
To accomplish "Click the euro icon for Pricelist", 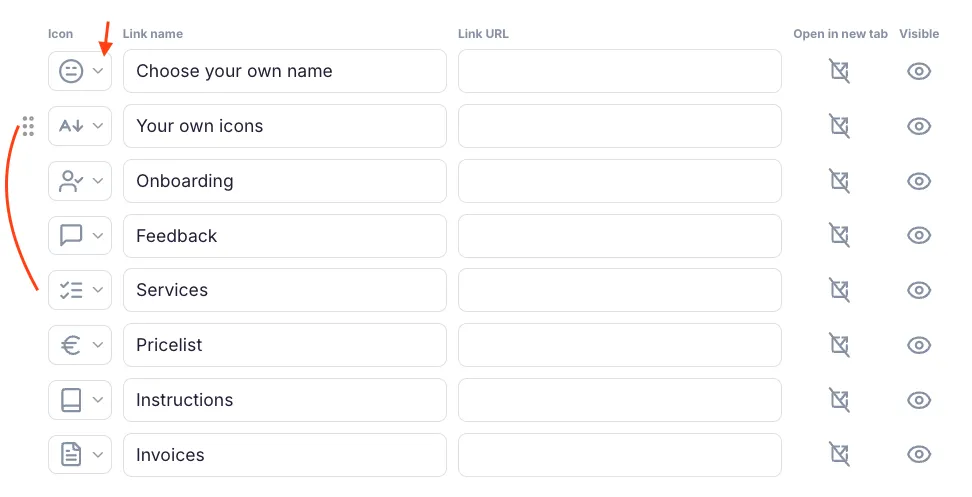I will (71, 345).
